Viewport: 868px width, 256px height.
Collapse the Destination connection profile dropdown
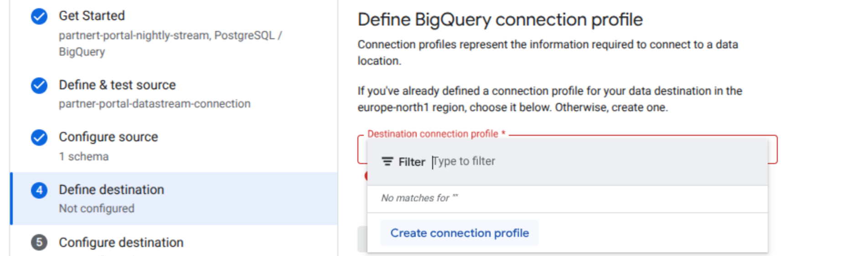[x=773, y=149]
